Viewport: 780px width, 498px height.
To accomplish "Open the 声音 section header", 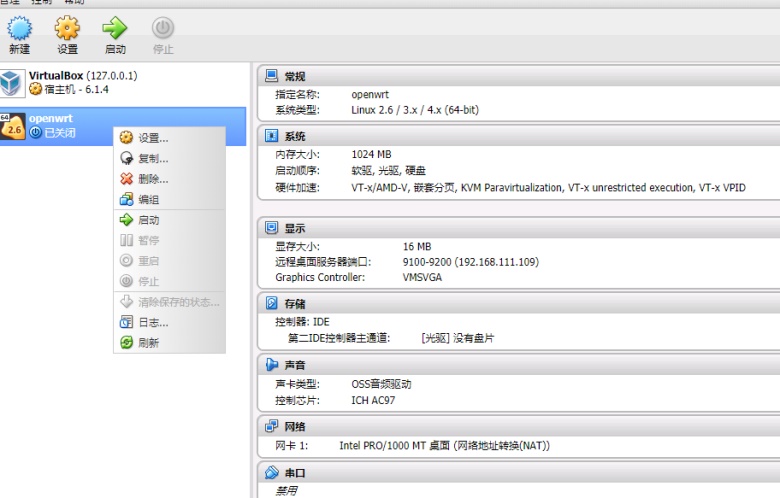I will point(519,365).
